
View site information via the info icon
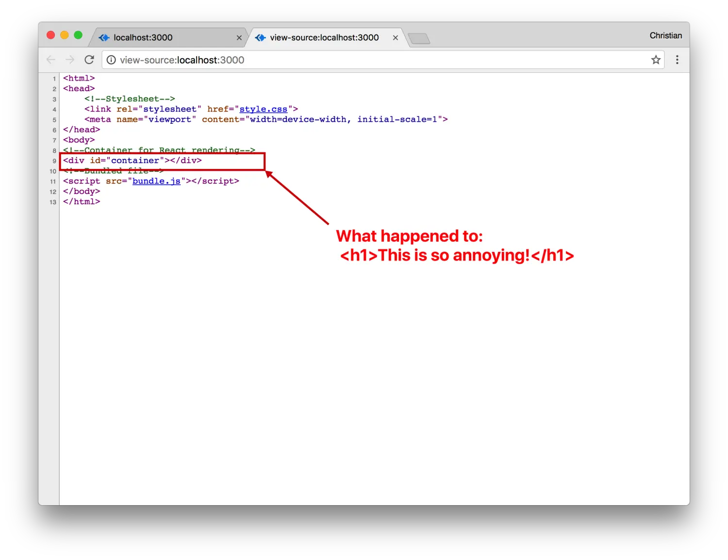click(x=111, y=60)
